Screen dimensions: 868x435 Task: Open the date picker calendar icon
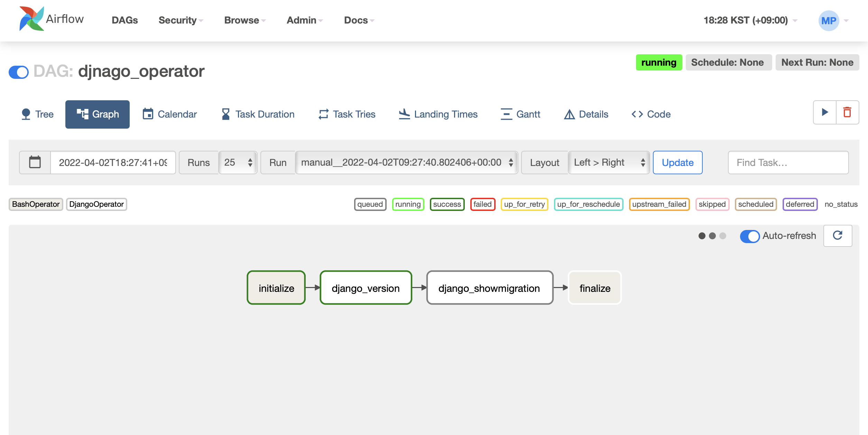[35, 162]
